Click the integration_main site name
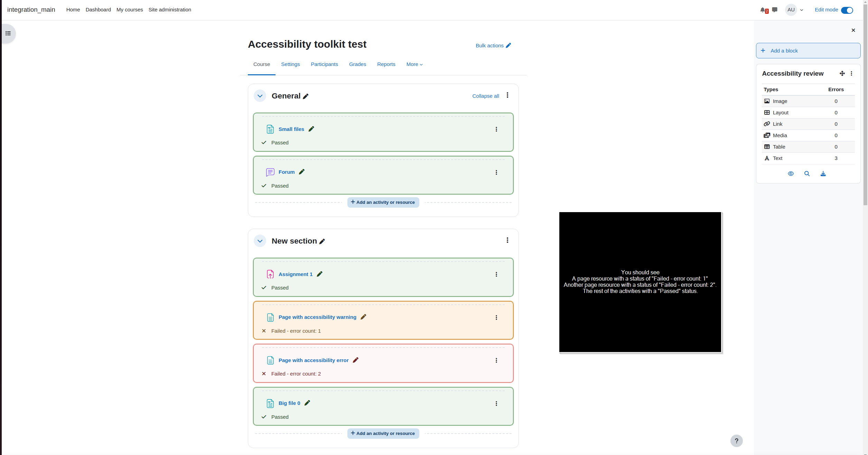 tap(31, 10)
